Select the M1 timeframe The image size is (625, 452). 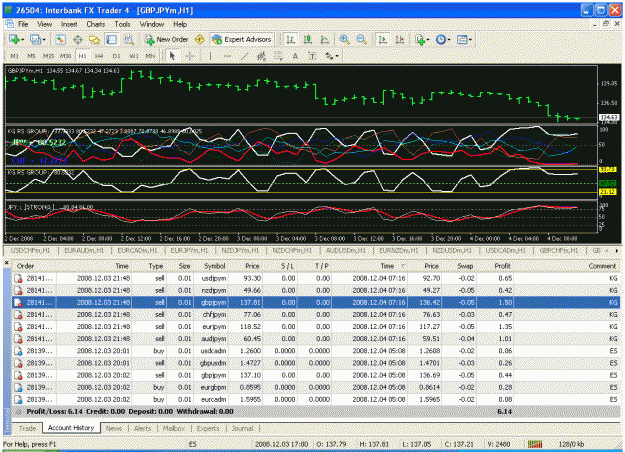click(14, 56)
